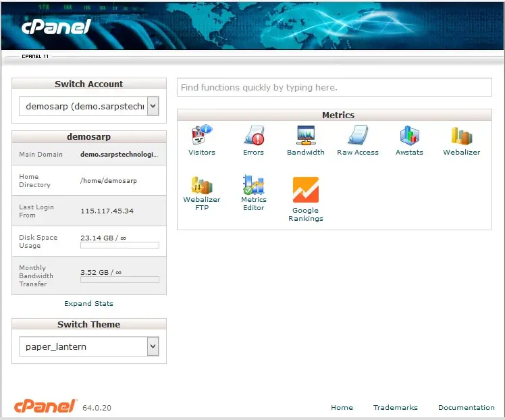
Task: Open the Documentation footer link
Action: click(467, 407)
